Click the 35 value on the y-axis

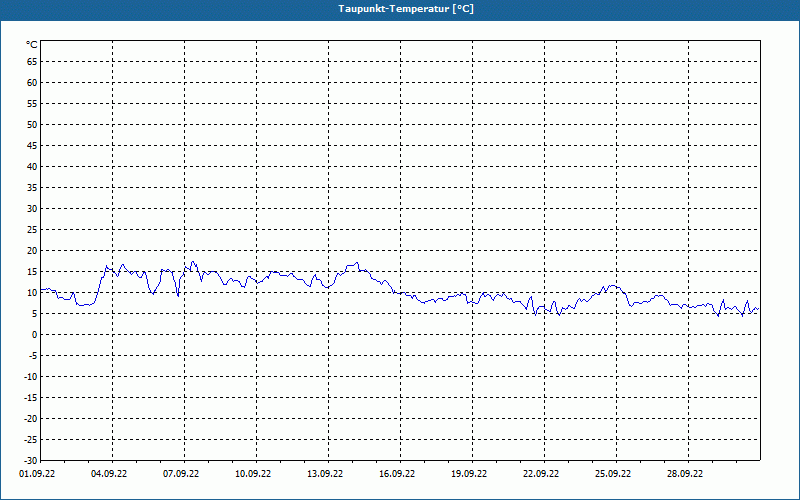click(32, 188)
